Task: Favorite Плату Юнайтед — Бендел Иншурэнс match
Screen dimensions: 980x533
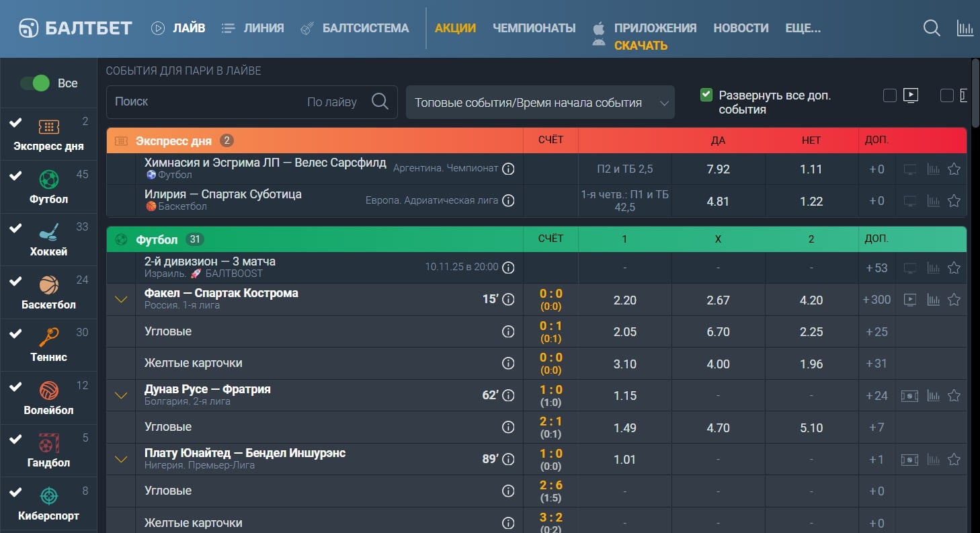Action: (x=953, y=460)
